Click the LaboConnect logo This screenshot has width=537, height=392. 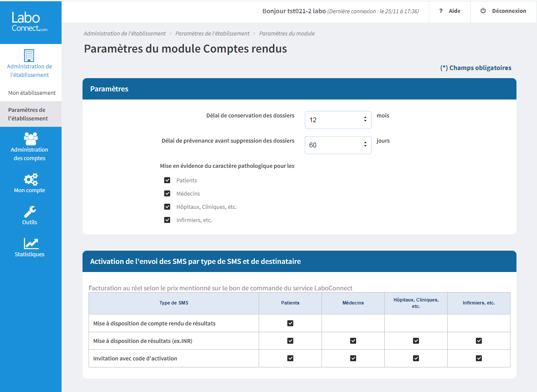29,22
